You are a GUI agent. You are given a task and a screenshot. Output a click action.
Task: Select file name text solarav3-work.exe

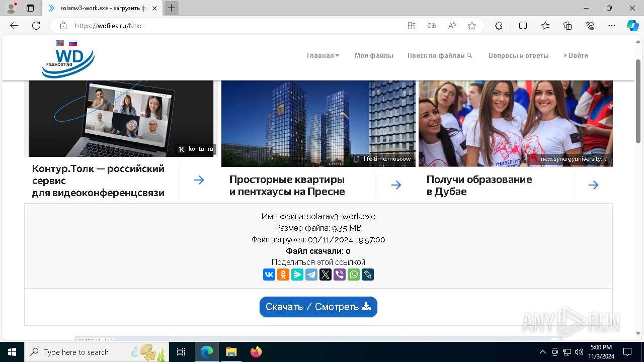click(x=341, y=217)
